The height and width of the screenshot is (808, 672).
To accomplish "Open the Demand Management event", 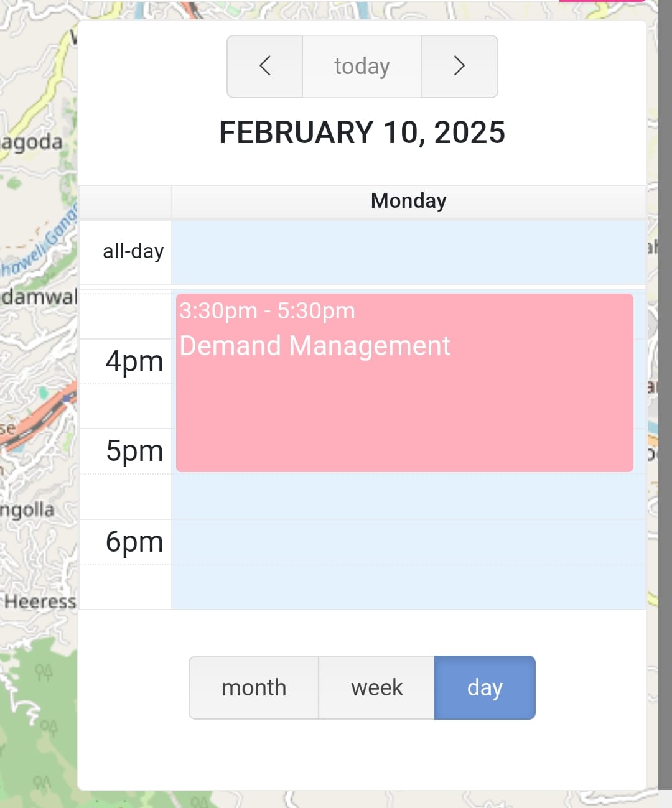I will [314, 346].
